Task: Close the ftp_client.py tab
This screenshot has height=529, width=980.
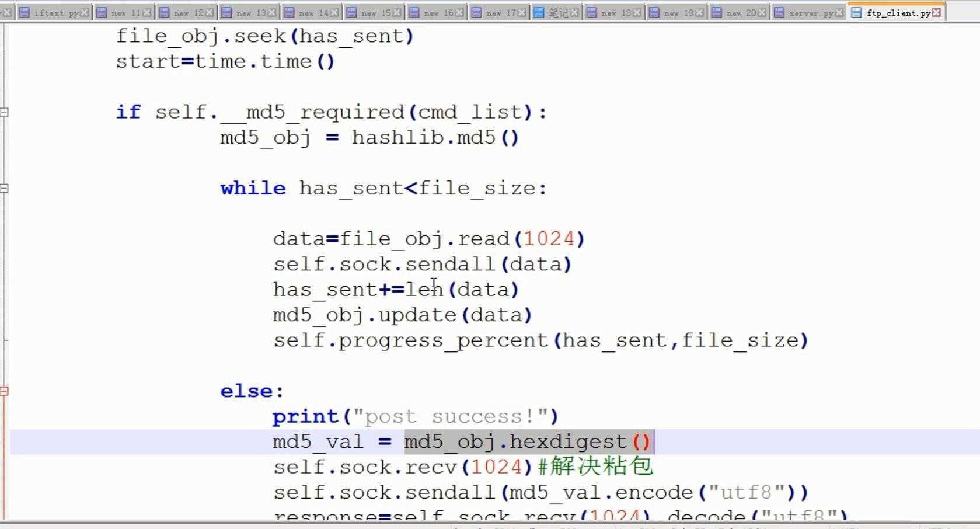Action: point(936,12)
